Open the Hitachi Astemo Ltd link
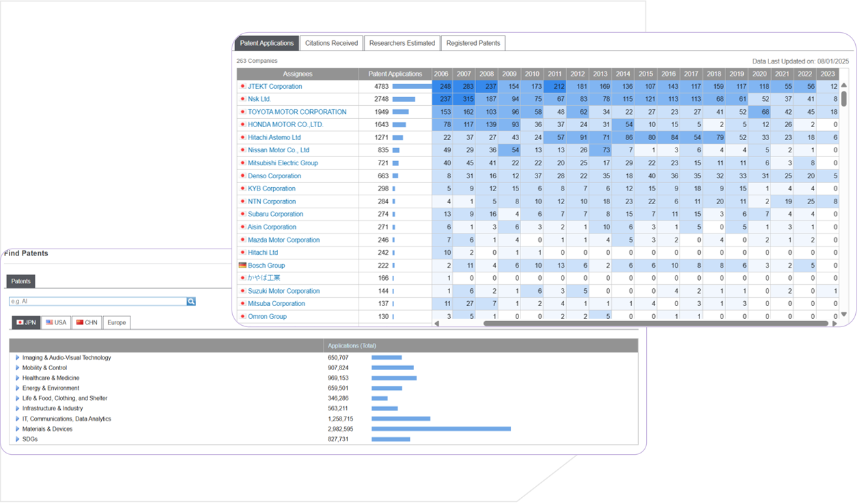 coord(274,138)
